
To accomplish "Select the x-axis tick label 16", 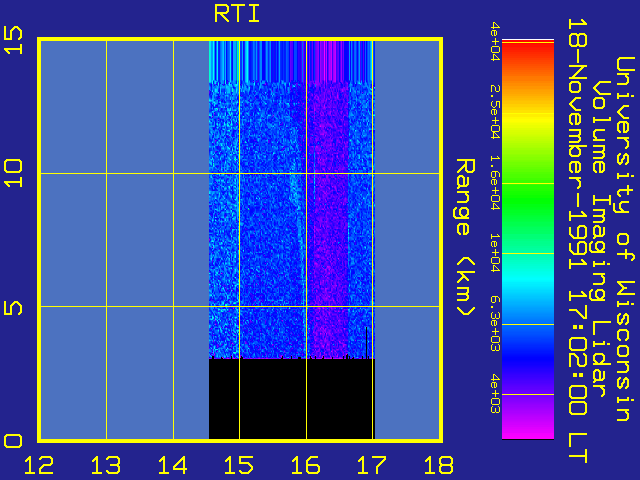I will coord(305,465).
